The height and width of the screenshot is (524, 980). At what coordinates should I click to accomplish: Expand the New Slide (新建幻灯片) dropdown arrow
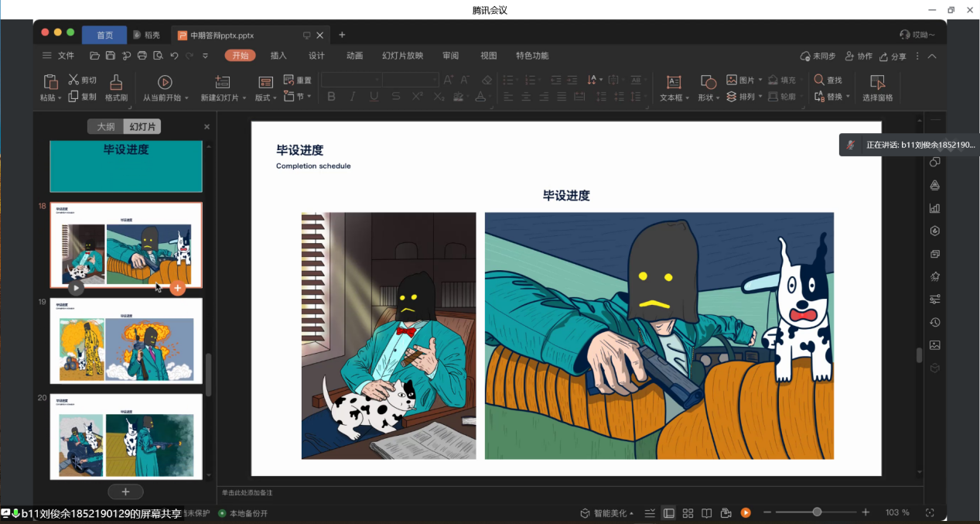click(x=244, y=98)
